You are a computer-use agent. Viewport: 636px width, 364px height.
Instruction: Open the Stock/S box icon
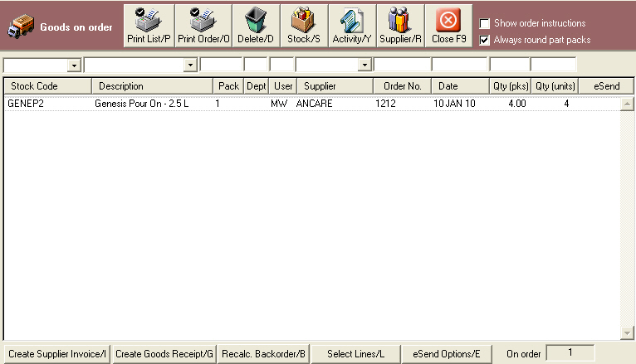point(303,20)
